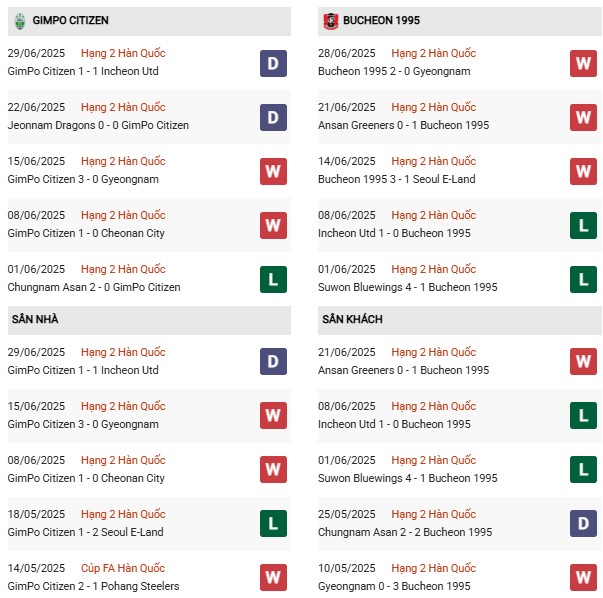Click W badge for Gimpo vs Pohang Steelers
603x598 pixels.
pos(273,577)
